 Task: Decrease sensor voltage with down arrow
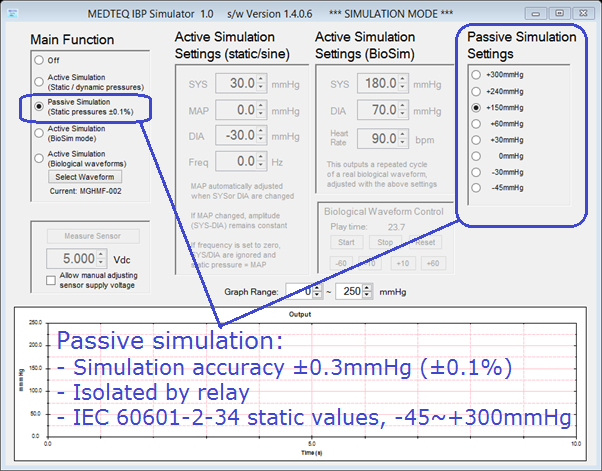click(x=101, y=263)
